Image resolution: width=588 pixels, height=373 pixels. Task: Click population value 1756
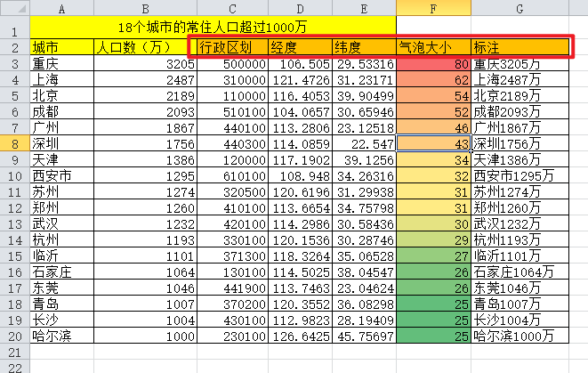pos(146,143)
